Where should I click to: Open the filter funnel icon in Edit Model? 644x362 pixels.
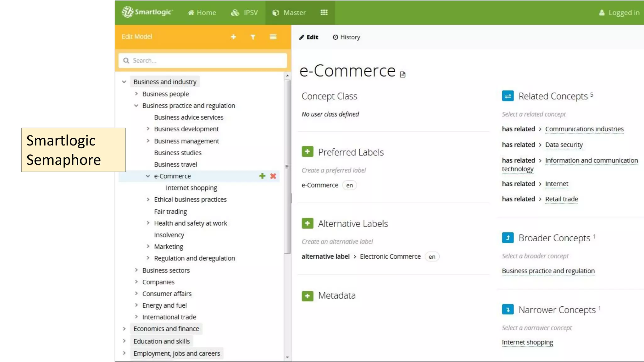pyautogui.click(x=253, y=37)
